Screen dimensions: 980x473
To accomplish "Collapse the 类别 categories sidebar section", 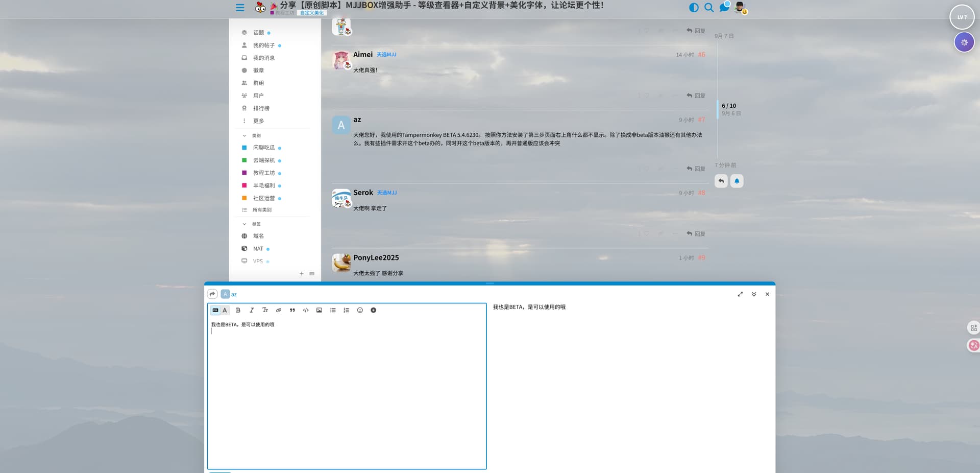I will pyautogui.click(x=244, y=136).
